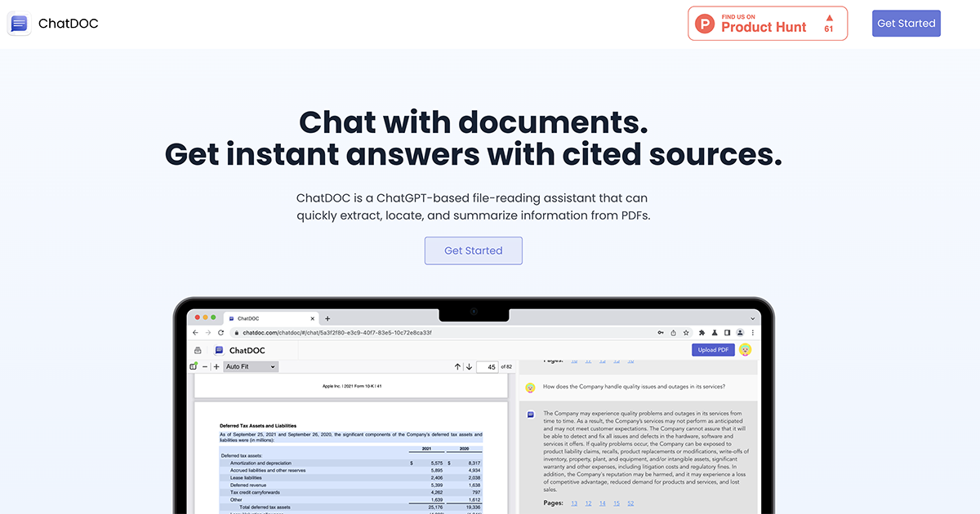Go to previous page using the up arrow
The image size is (980, 514).
coord(457,366)
